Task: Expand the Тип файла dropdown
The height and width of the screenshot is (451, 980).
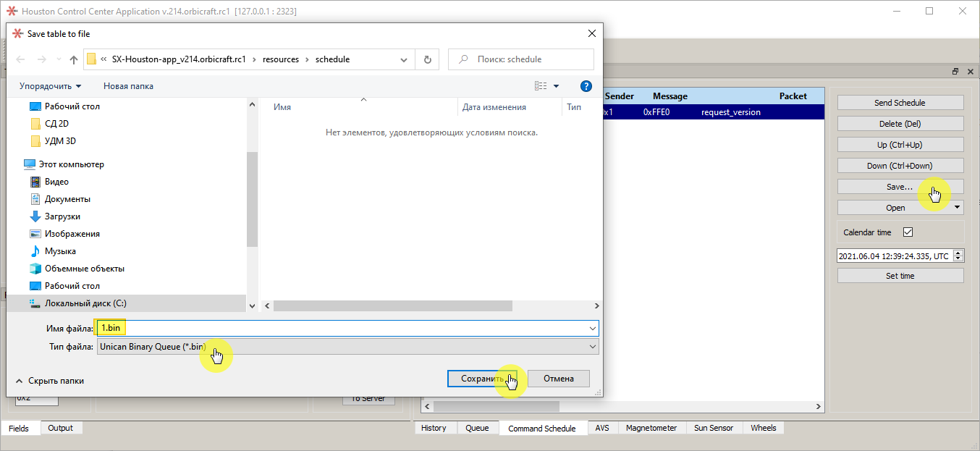Action: coord(347,347)
